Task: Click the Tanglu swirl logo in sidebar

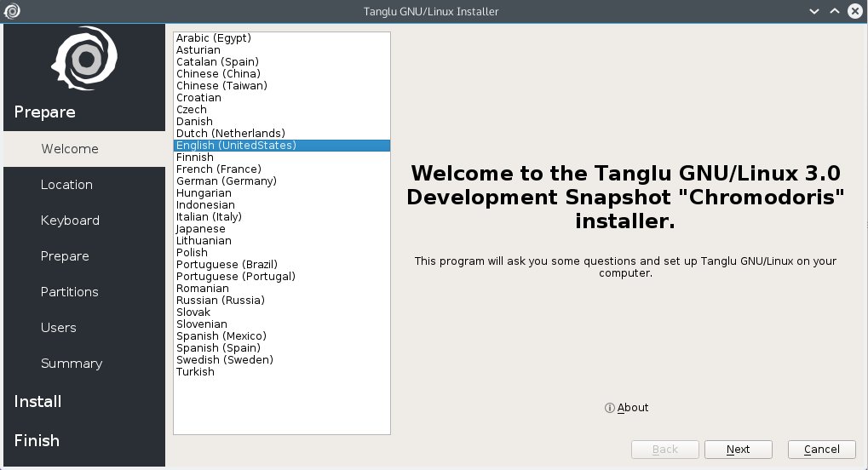Action: pyautogui.click(x=84, y=58)
